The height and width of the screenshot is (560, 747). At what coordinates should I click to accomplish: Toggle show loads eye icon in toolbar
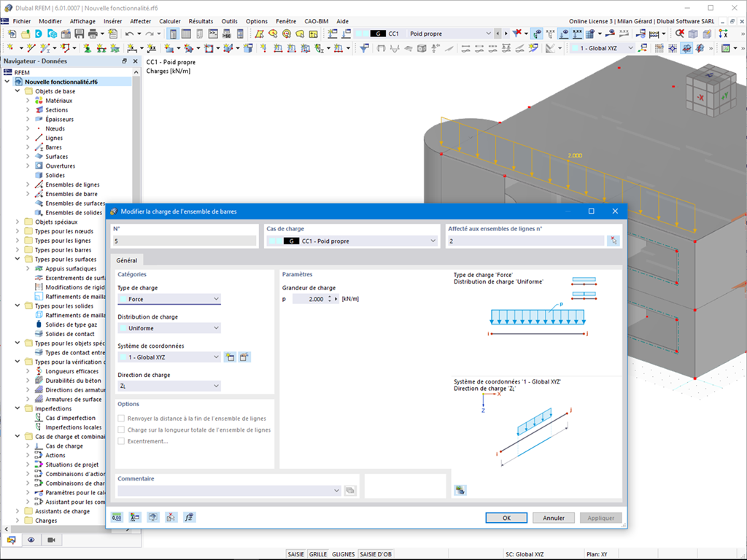pos(564,34)
